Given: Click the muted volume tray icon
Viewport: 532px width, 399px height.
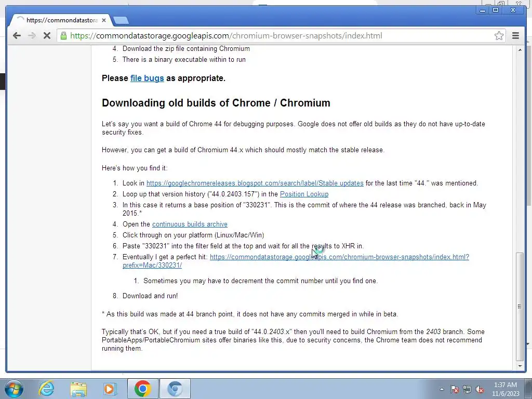Looking at the screenshot, I should click(x=480, y=389).
